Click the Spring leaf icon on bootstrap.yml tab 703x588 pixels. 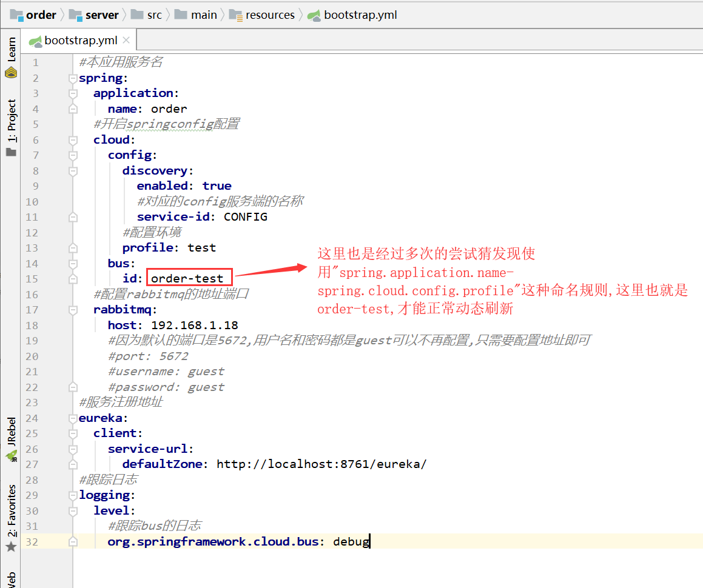click(35, 41)
